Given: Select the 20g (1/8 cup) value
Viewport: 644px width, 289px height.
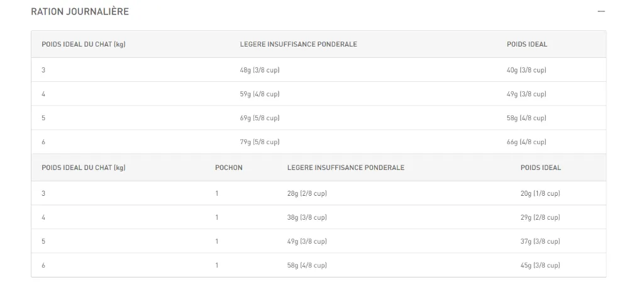Looking at the screenshot, I should [x=540, y=193].
